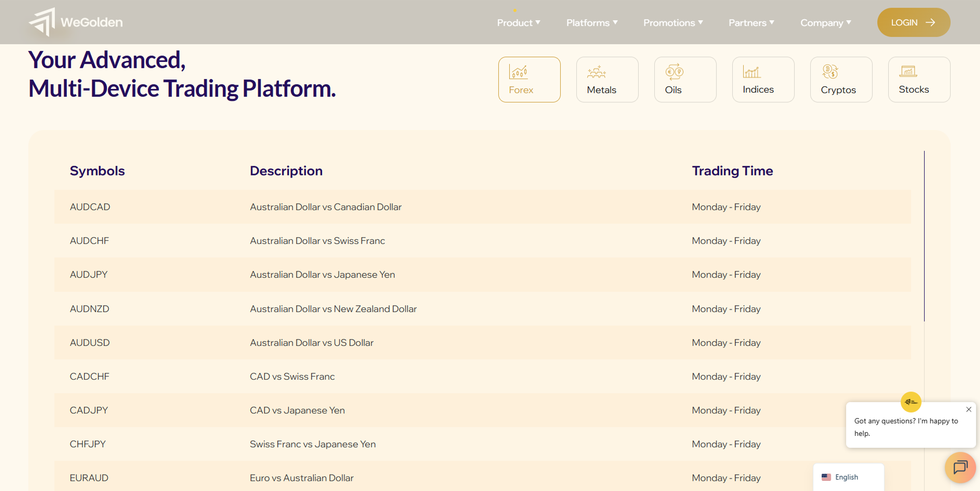Expand the Product dropdown menu

[x=518, y=23]
